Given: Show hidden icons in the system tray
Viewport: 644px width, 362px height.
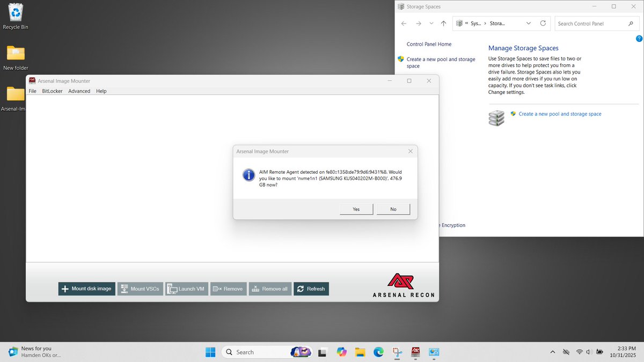Looking at the screenshot, I should pyautogui.click(x=553, y=352).
